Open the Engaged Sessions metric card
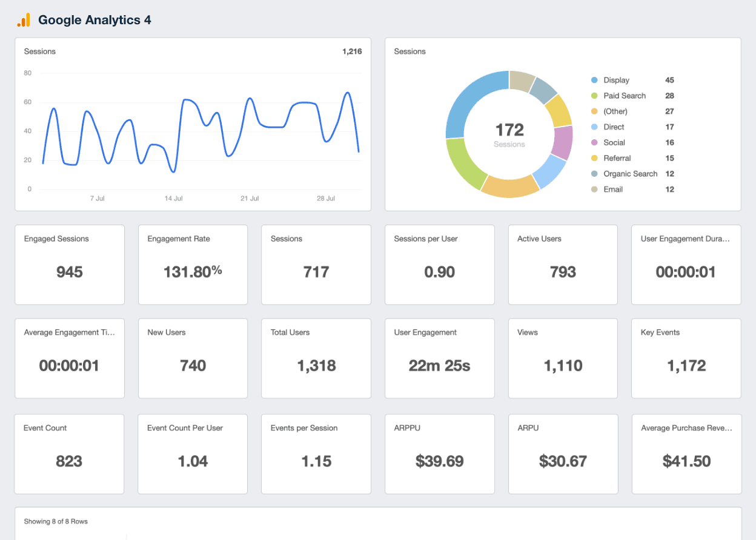Viewport: 756px width, 540px height. 70,265
